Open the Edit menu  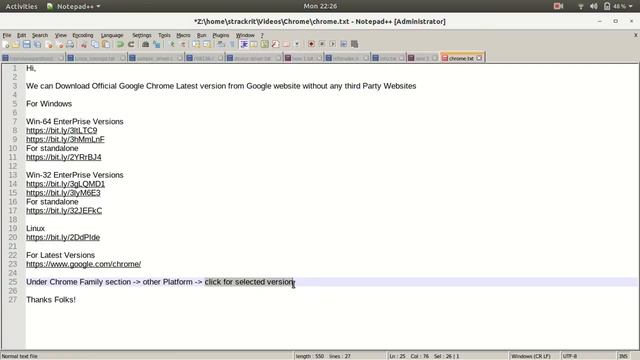point(22,36)
